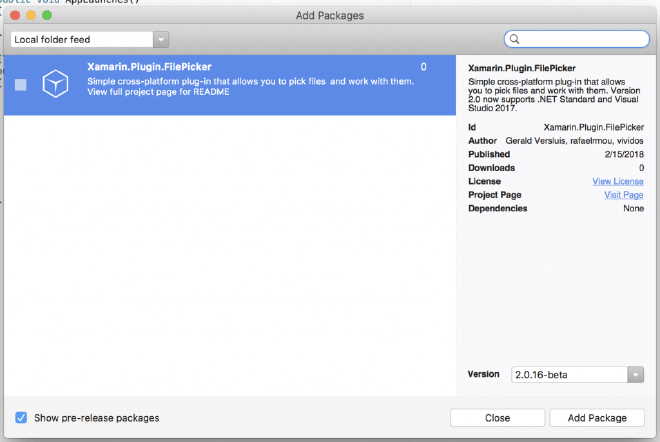Open the Visit Page project link
Screen dimensions: 660x442
(624, 195)
